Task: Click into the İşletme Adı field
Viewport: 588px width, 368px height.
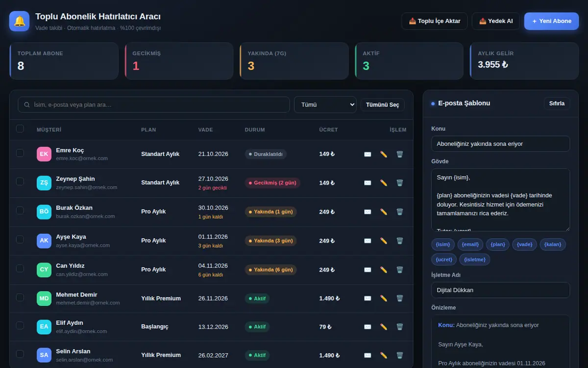Action: coord(500,290)
